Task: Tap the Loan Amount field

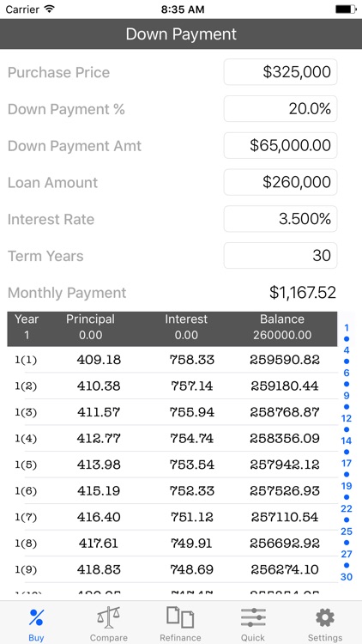Action: click(x=281, y=182)
